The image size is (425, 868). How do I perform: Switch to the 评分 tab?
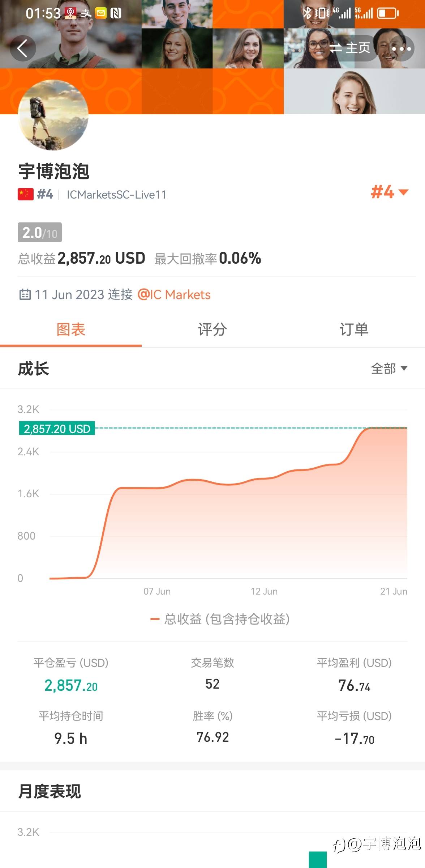(x=212, y=329)
